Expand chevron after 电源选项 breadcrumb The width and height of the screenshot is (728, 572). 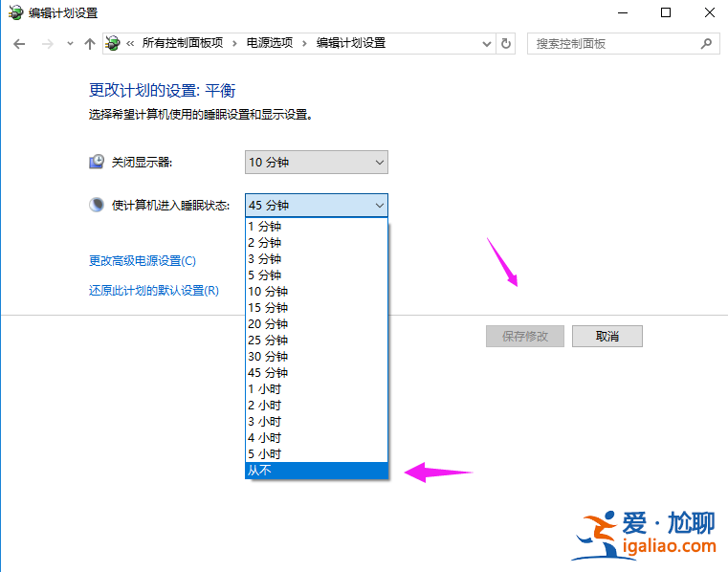point(304,44)
